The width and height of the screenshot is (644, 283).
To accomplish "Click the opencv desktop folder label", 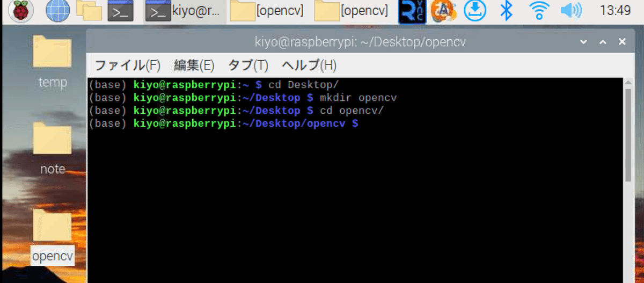I will pyautogui.click(x=52, y=256).
